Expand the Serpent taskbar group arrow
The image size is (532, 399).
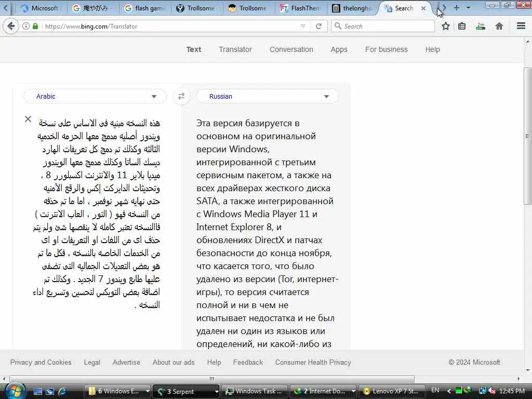coord(217,391)
